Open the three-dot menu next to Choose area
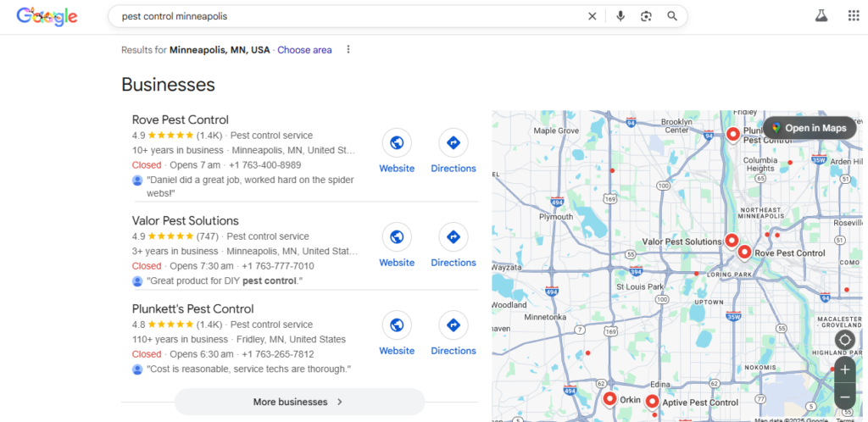This screenshot has height=422, width=868. pyautogui.click(x=348, y=50)
